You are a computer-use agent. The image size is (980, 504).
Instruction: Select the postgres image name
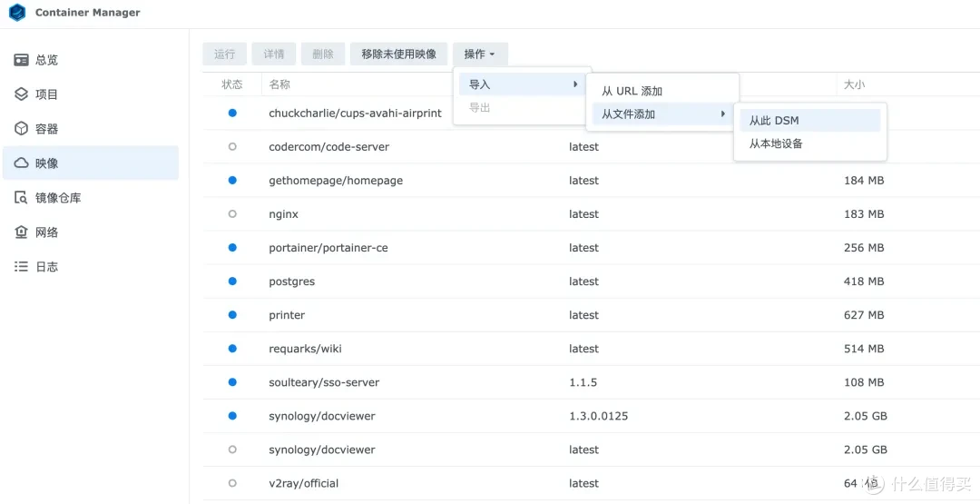[x=292, y=282]
